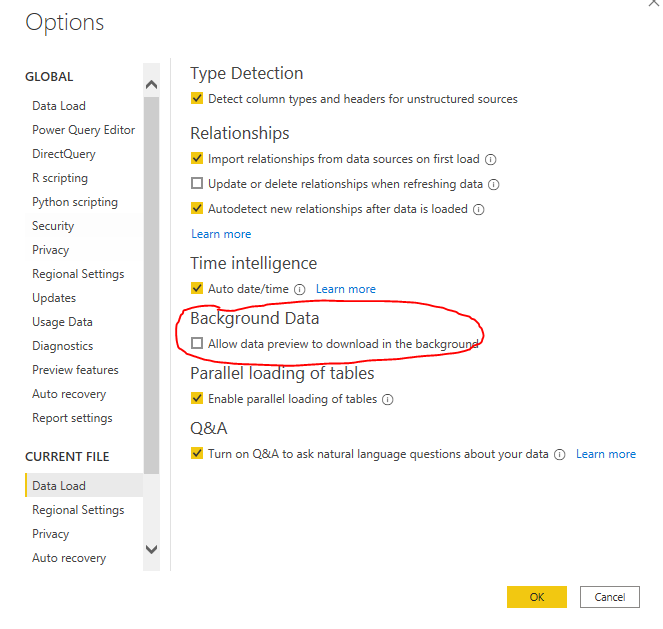Follow Learn more link under Relationships
This screenshot has width=663, height=629.
(x=221, y=234)
